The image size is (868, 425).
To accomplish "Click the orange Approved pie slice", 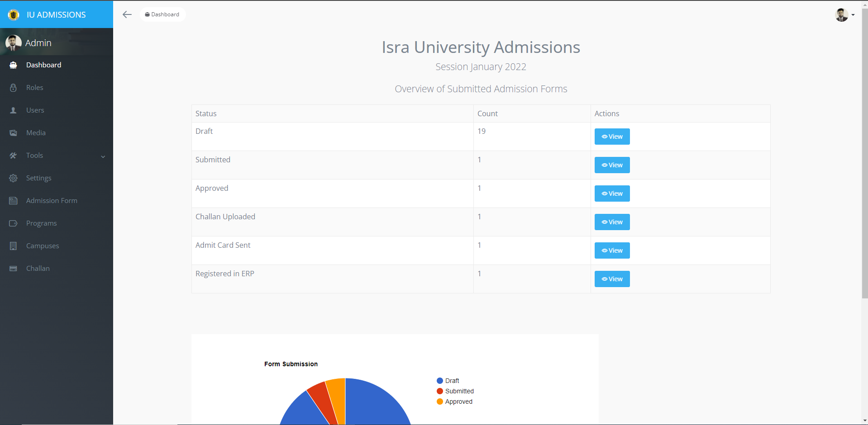I will 339,401.
